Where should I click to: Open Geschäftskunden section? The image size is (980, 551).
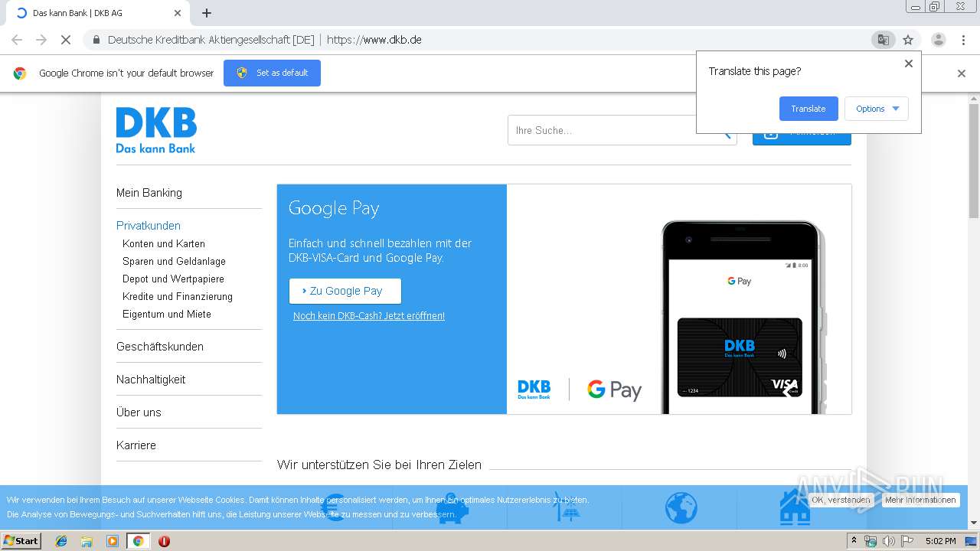tap(160, 347)
